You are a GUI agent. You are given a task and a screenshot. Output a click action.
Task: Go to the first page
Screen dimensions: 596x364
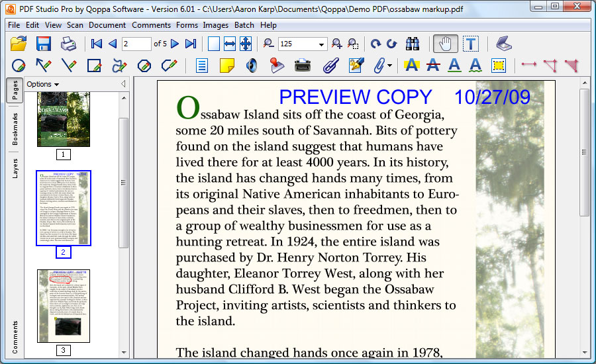pos(97,44)
